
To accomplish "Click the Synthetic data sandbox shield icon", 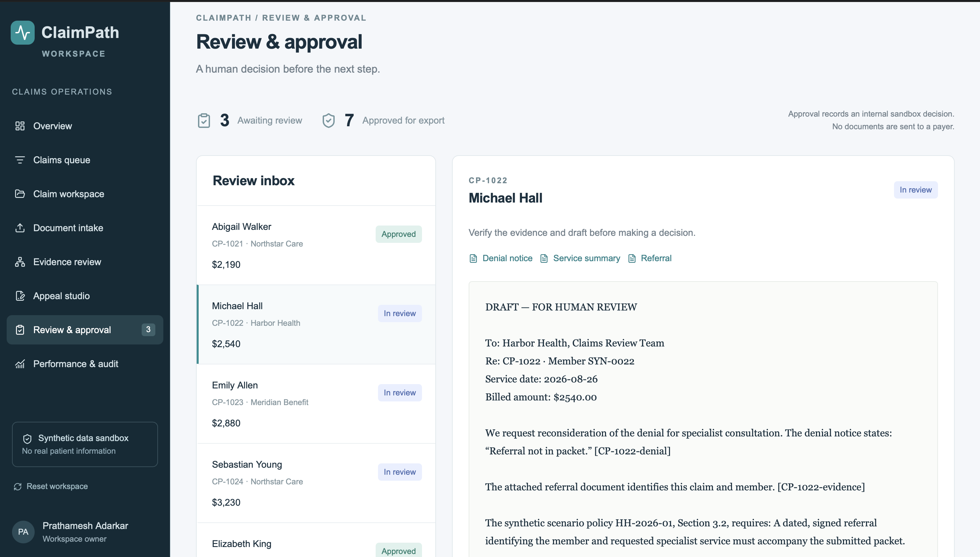I will [28, 438].
